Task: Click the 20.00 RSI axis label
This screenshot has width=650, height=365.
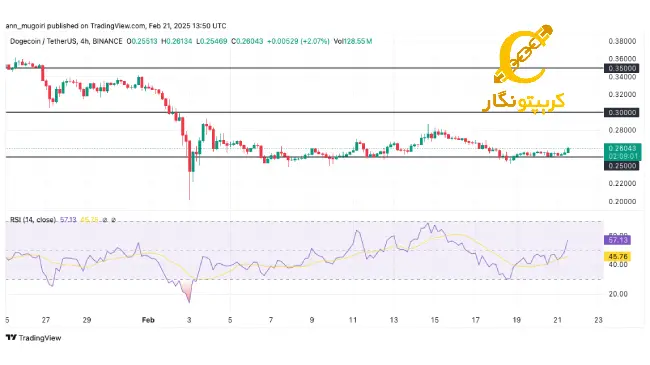Action: click(x=618, y=294)
